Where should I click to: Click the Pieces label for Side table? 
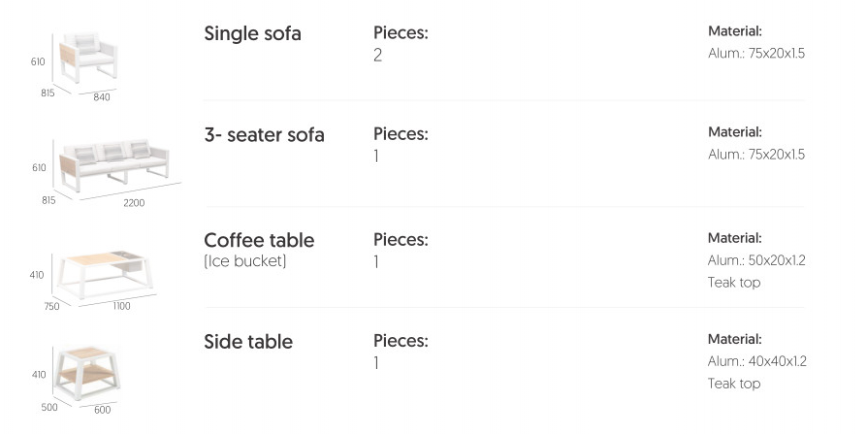pyautogui.click(x=400, y=342)
